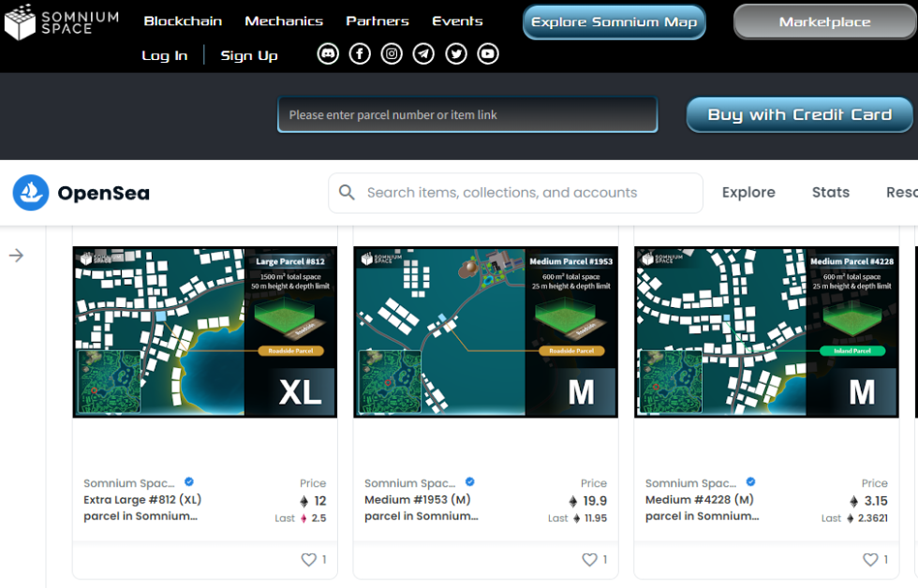Open OpenSea Explore tab
The image size is (918, 588).
[x=748, y=193]
